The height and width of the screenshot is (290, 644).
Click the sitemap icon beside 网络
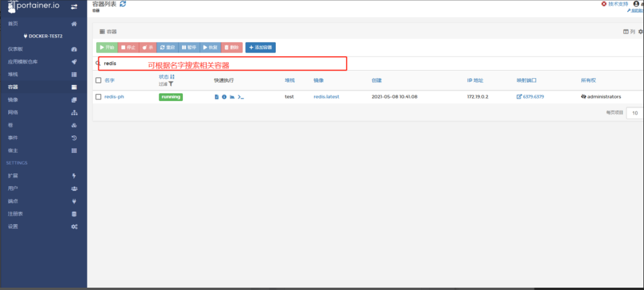tap(74, 113)
